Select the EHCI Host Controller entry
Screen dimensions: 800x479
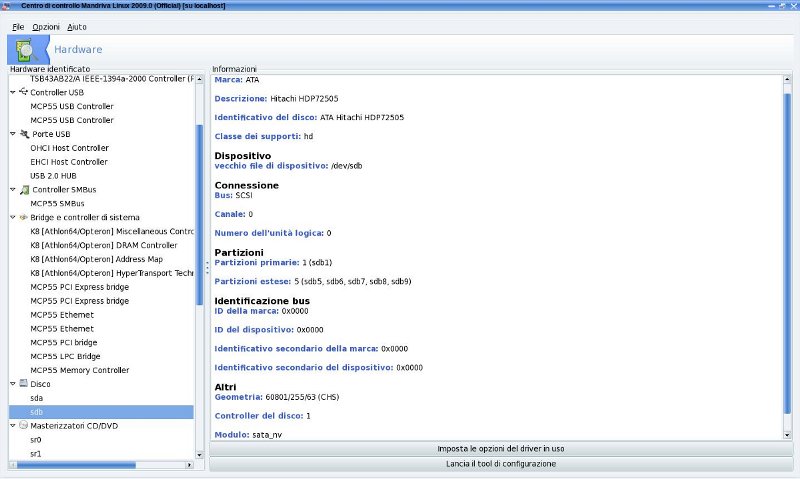click(68, 161)
